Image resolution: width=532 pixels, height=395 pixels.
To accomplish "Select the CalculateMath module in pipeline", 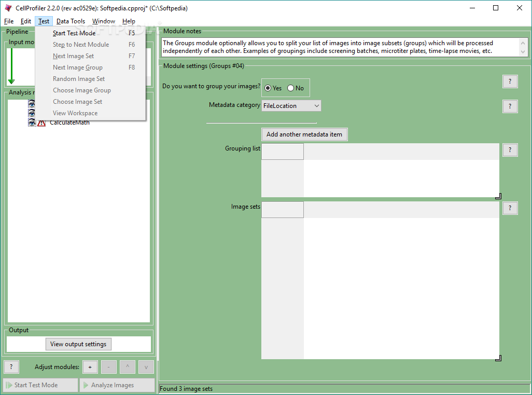I will 69,122.
